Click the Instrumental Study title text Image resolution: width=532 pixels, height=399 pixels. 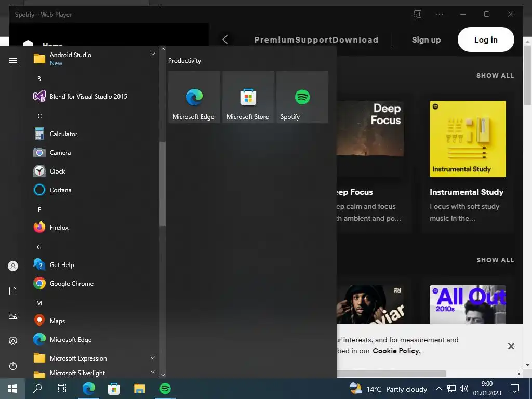[467, 192]
